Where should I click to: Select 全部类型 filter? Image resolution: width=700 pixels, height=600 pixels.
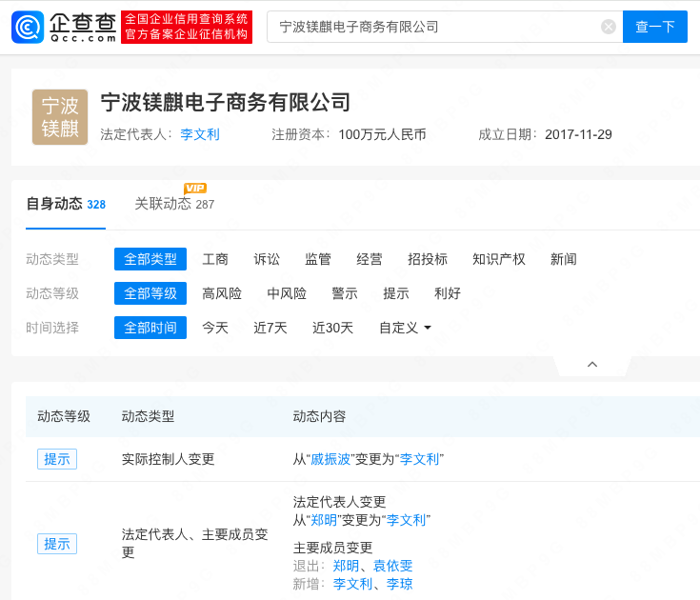coord(150,259)
